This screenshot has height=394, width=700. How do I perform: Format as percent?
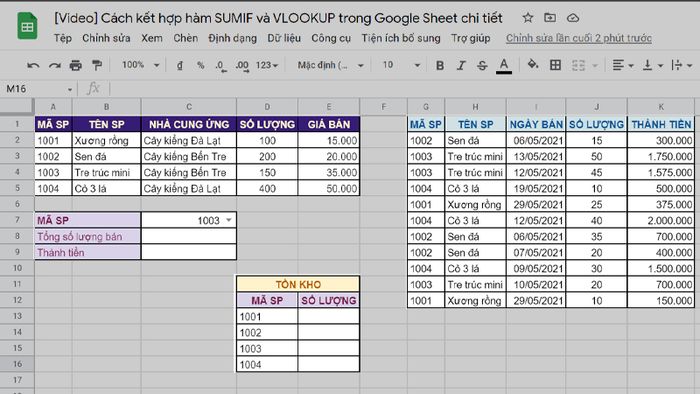point(200,66)
